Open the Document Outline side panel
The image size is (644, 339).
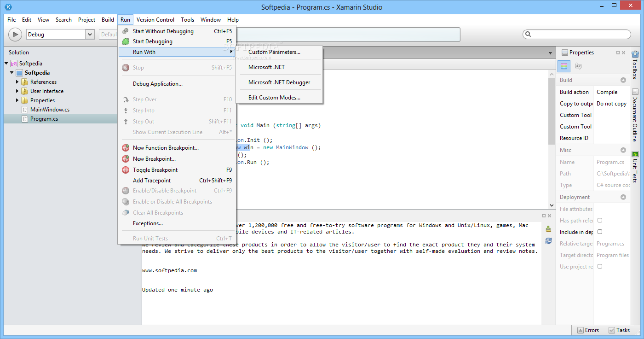tap(635, 115)
